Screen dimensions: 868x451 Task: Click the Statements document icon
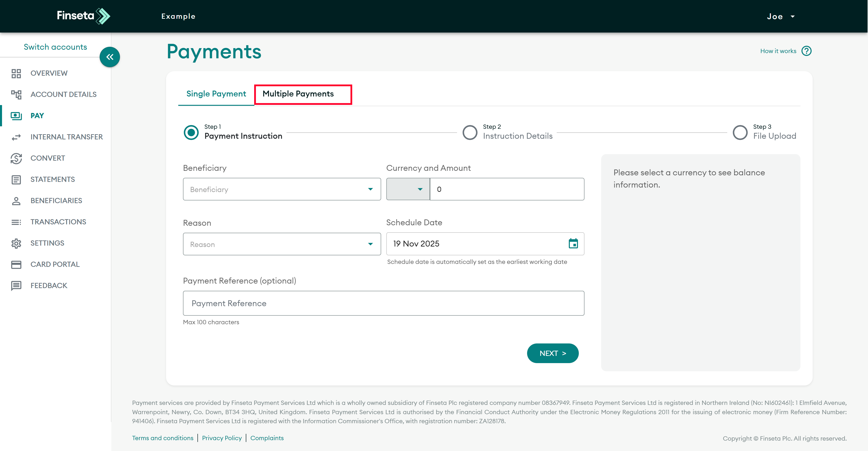(x=16, y=179)
